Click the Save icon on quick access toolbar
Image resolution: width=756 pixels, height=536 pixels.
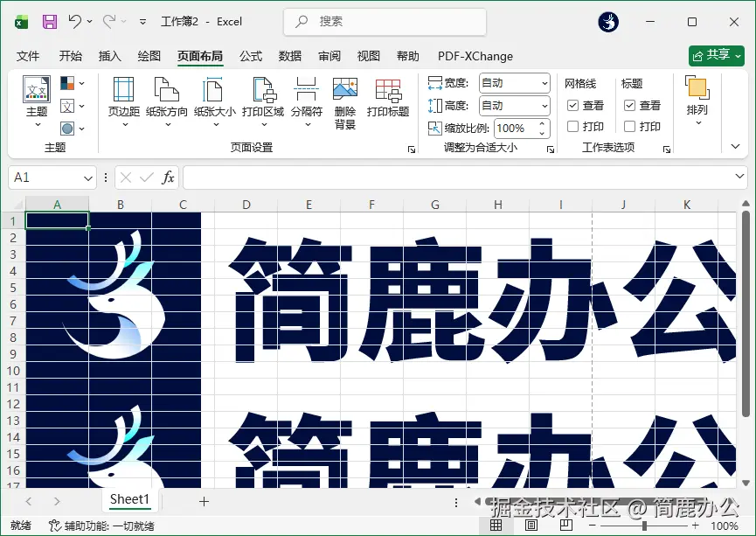(x=48, y=21)
